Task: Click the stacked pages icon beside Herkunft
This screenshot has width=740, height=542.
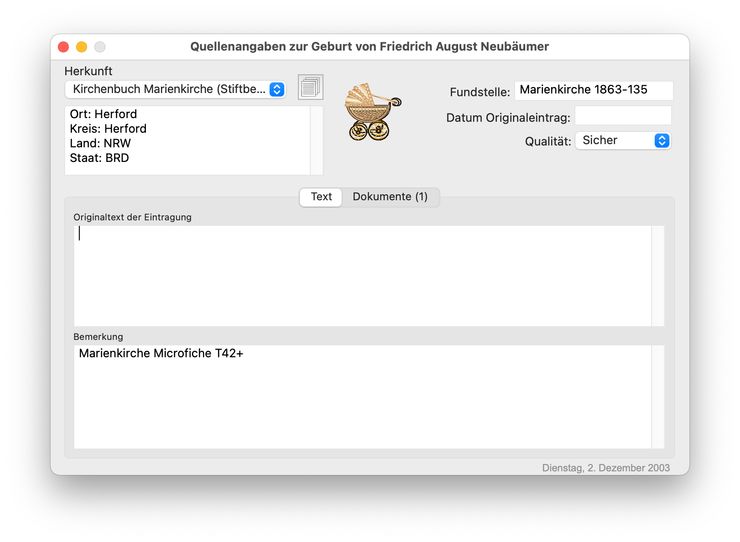Action: tap(310, 88)
